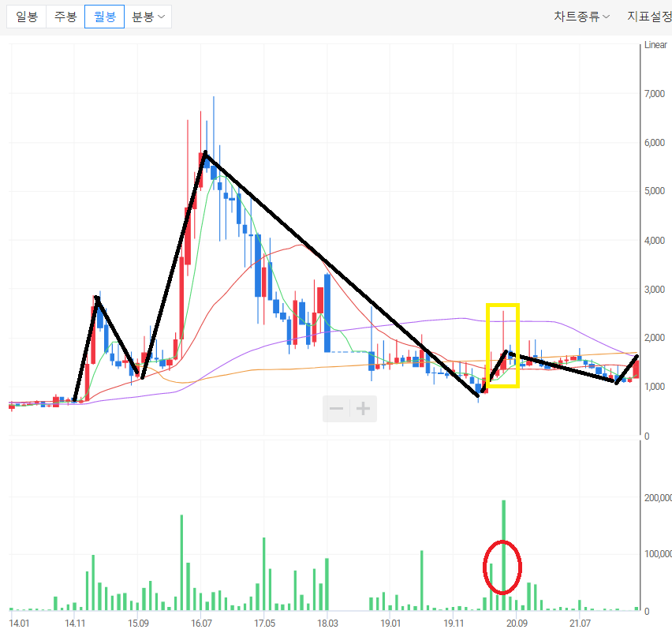This screenshot has width=672, height=633.
Task: Click the 16.07 date axis label
Action: pyautogui.click(x=201, y=624)
